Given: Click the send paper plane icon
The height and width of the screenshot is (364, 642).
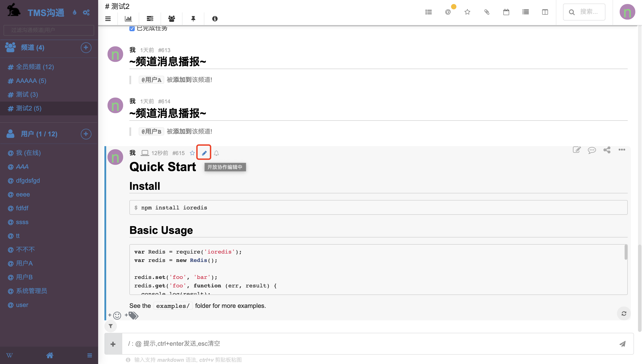Looking at the screenshot, I should (622, 344).
